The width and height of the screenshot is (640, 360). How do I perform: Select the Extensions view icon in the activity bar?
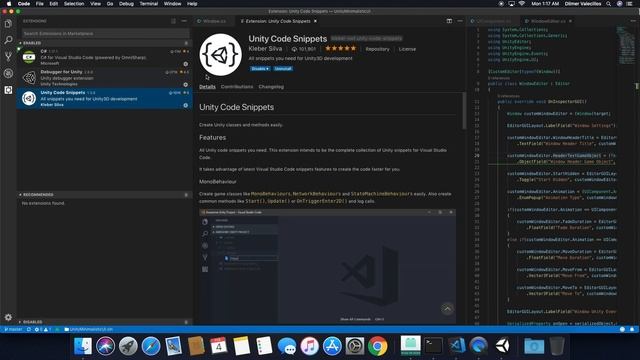click(8, 90)
